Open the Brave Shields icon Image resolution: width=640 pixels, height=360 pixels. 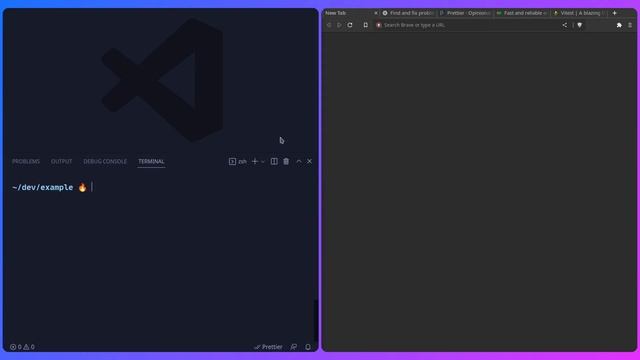[580, 25]
